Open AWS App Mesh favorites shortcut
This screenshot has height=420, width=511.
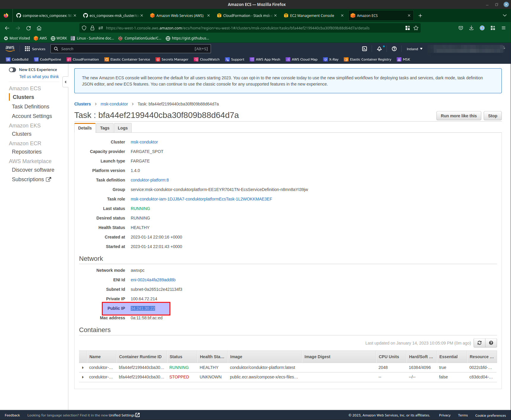coord(265,59)
